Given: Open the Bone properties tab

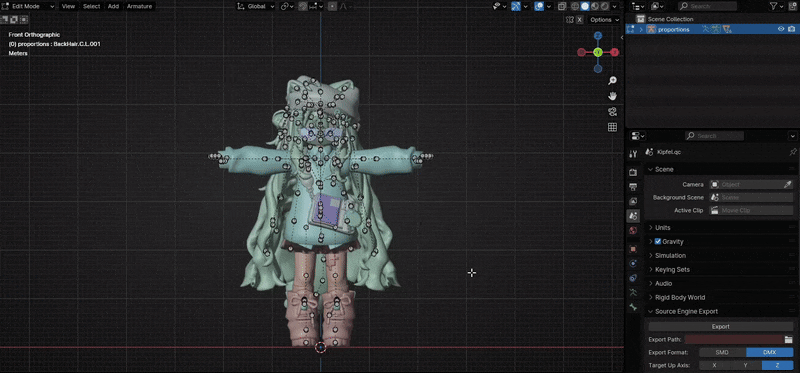Looking at the screenshot, I should pos(633,307).
